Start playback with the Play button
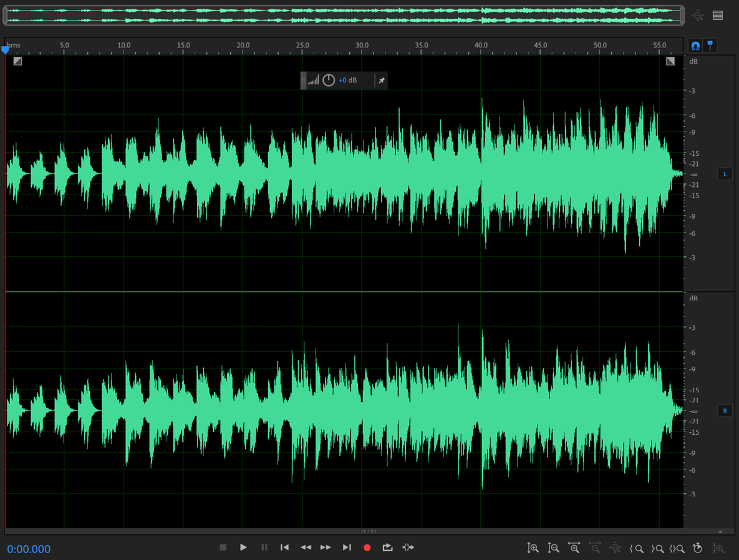Viewport: 739px width, 560px height. coord(243,548)
